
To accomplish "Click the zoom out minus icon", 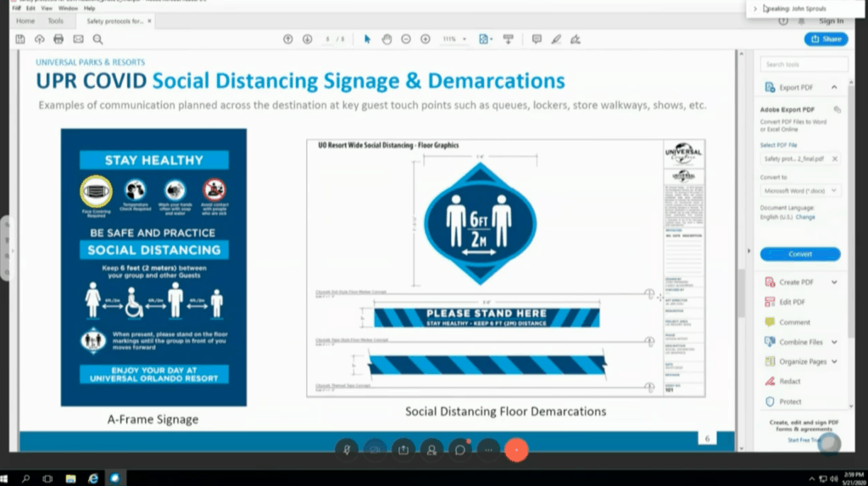I will [x=406, y=39].
